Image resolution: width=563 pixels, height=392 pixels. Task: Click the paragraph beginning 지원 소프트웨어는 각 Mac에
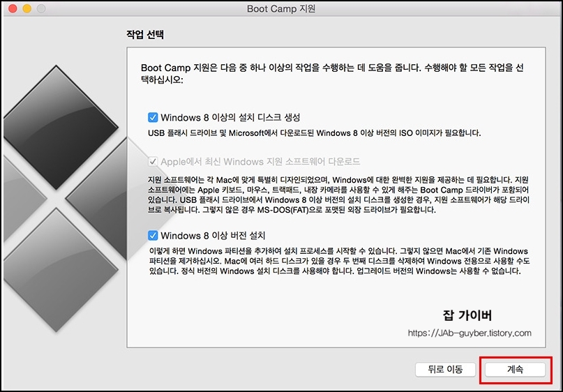(338, 195)
